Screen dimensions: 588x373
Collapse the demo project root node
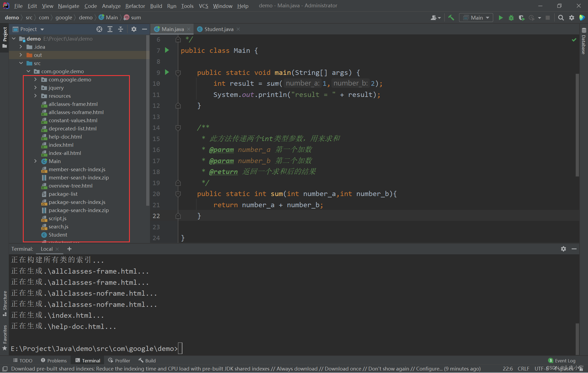[14, 39]
